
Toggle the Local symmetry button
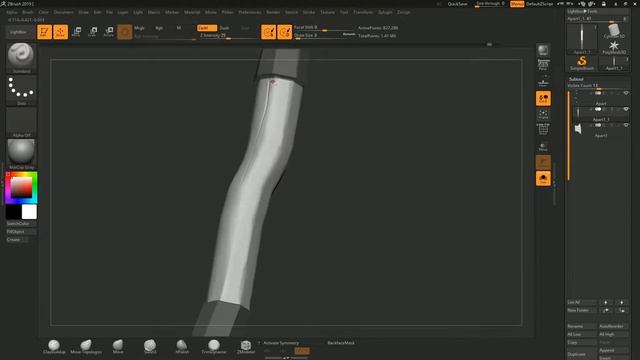point(543,98)
